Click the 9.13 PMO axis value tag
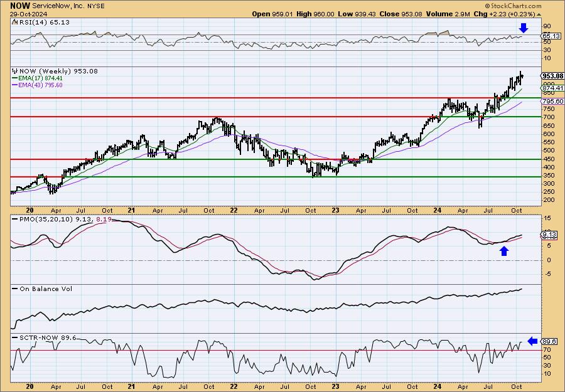The width and height of the screenshot is (565, 392). point(549,235)
